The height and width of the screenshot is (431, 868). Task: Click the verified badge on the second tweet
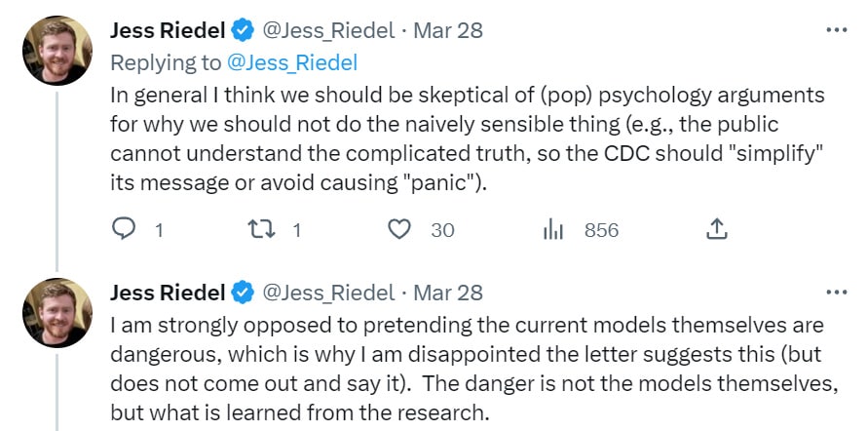tap(242, 292)
